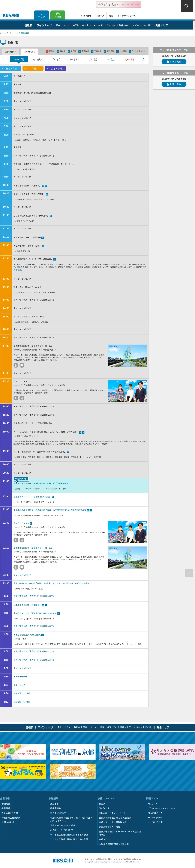
Task: Select the 7/5 (土) date tab
Action: tap(111, 59)
